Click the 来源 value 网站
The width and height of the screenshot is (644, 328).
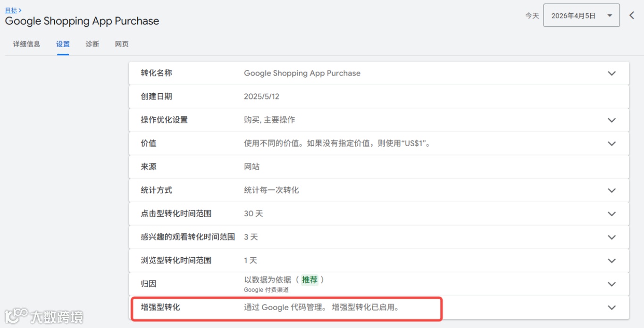pos(252,167)
